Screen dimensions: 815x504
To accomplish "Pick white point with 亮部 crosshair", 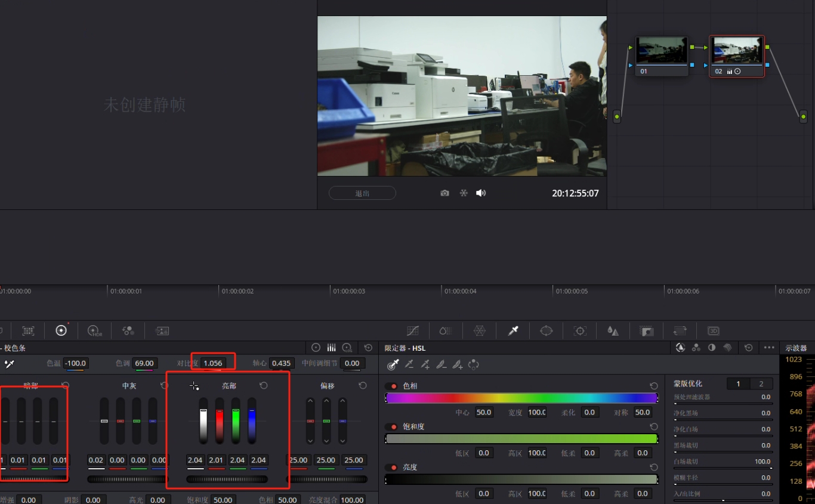I will click(x=194, y=386).
